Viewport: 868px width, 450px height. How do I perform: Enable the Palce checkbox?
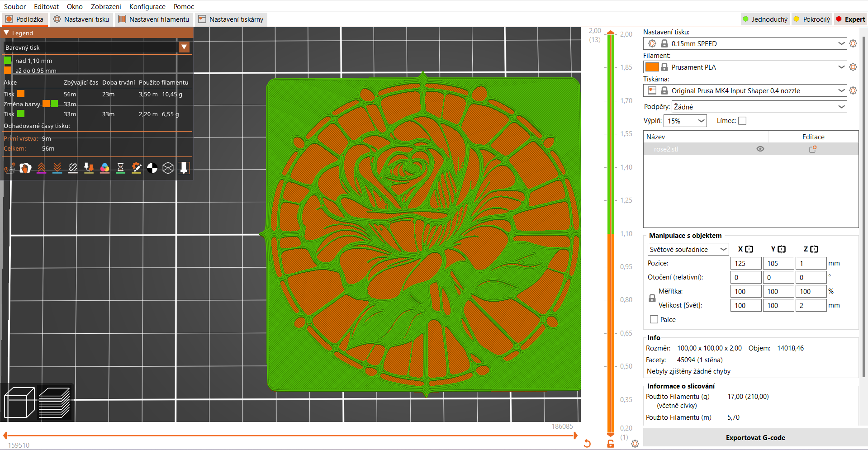[654, 319]
